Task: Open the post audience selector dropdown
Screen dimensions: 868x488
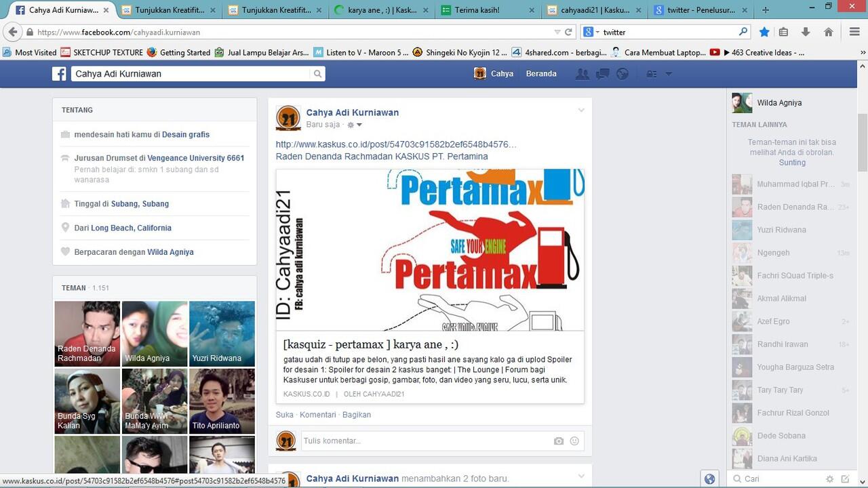Action: tap(355, 125)
